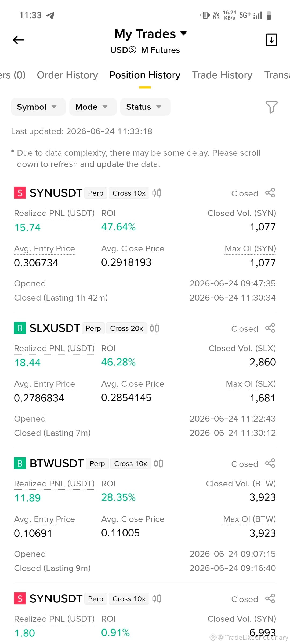Select the Position History tab
This screenshot has width=290, height=644.
(x=145, y=75)
